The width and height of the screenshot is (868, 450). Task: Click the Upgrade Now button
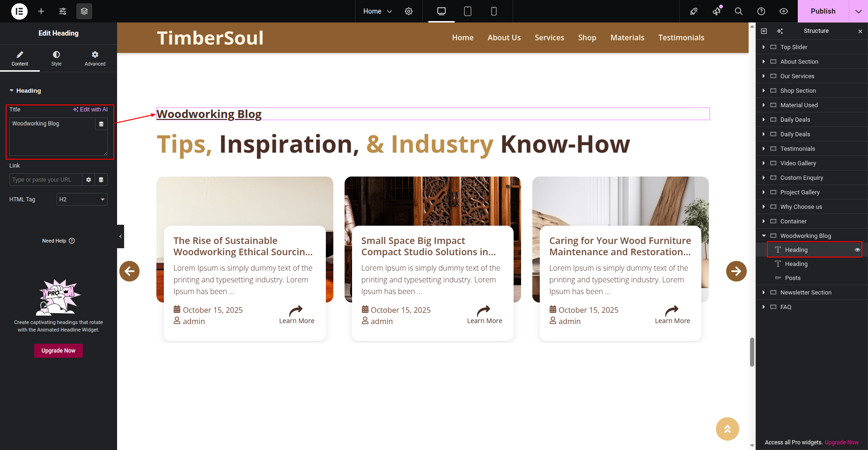click(x=59, y=351)
